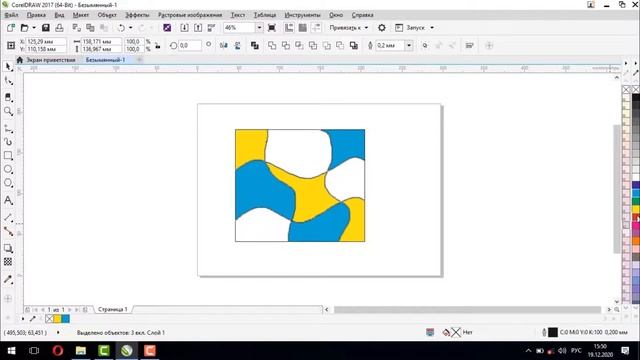
Task: Click the X position field
Action: [45, 42]
